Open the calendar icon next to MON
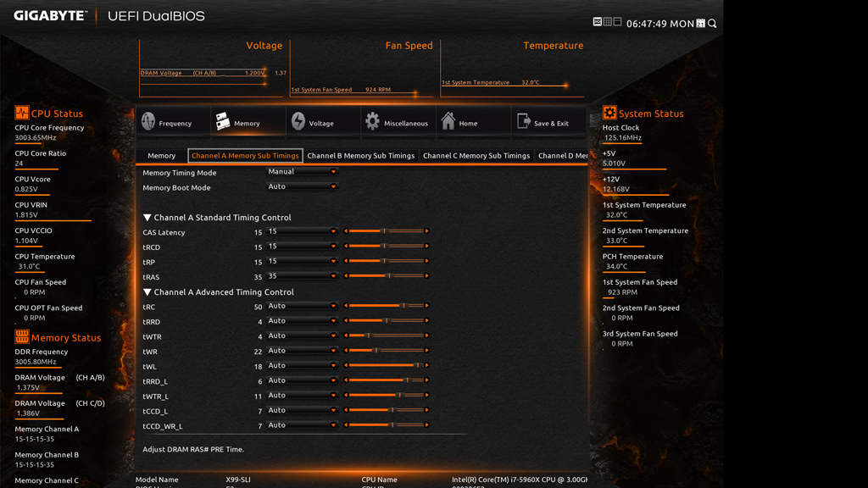Viewport: 868px width, 488px height. 701,24
